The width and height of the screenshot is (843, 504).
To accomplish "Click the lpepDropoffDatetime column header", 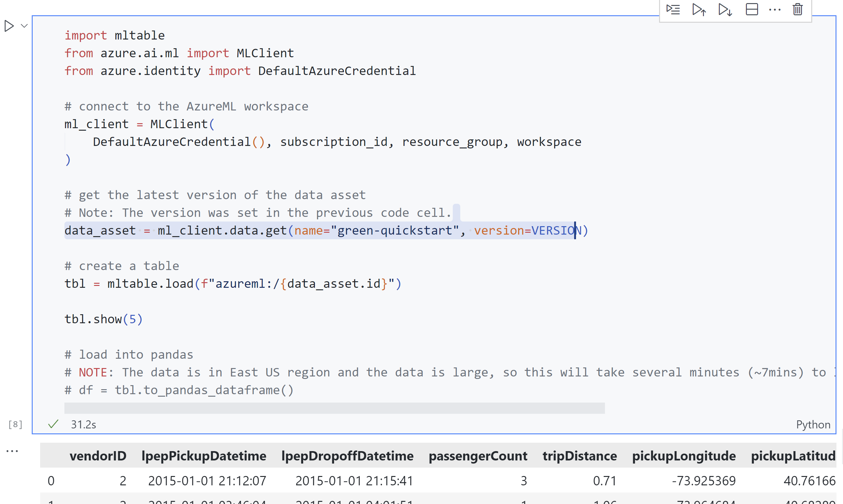I will (347, 456).
